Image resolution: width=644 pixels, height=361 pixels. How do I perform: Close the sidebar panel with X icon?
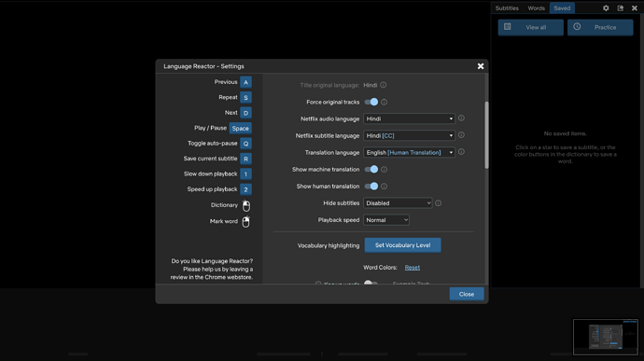point(634,7)
